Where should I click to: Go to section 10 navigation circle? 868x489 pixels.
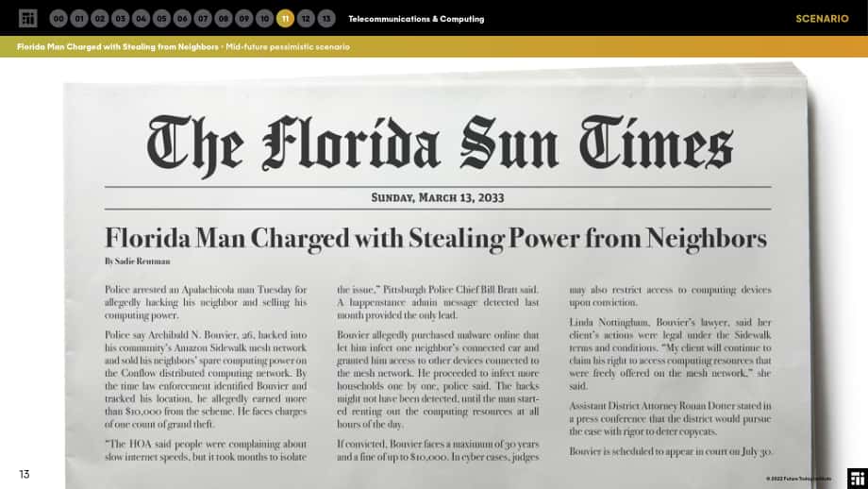point(264,18)
